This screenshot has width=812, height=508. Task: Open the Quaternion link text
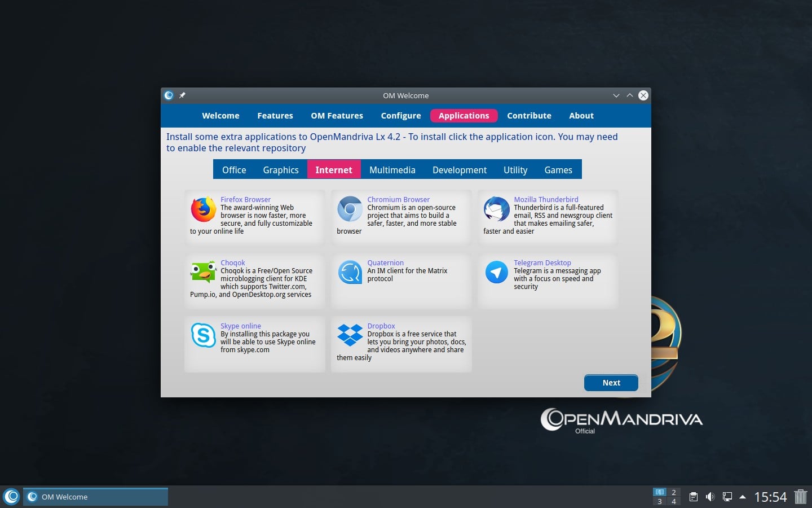click(385, 262)
